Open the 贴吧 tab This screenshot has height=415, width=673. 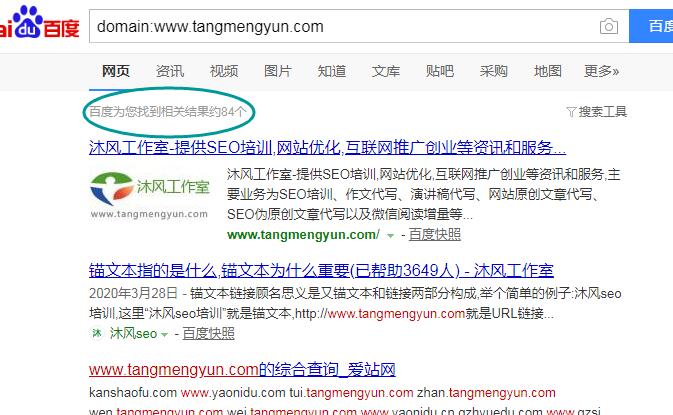click(x=440, y=71)
